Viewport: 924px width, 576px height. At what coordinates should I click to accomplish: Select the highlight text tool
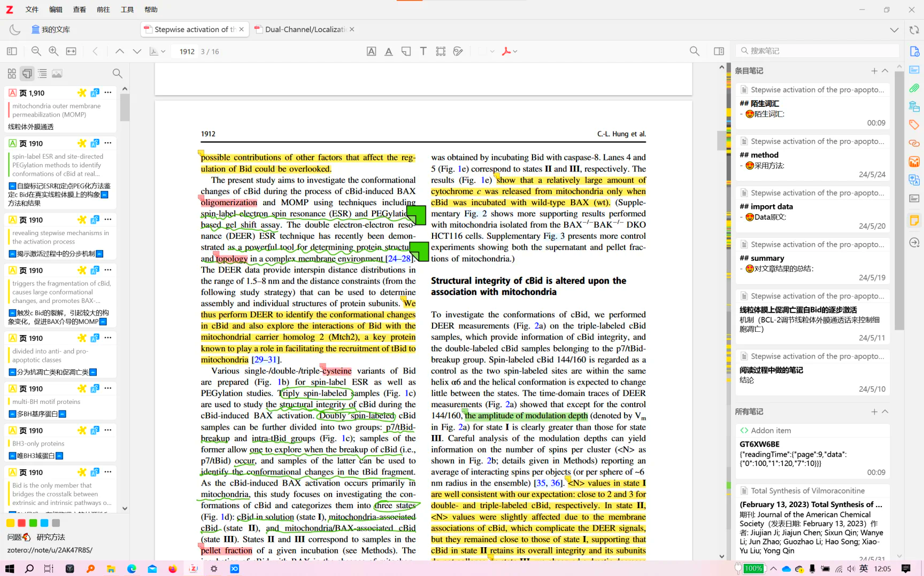371,51
